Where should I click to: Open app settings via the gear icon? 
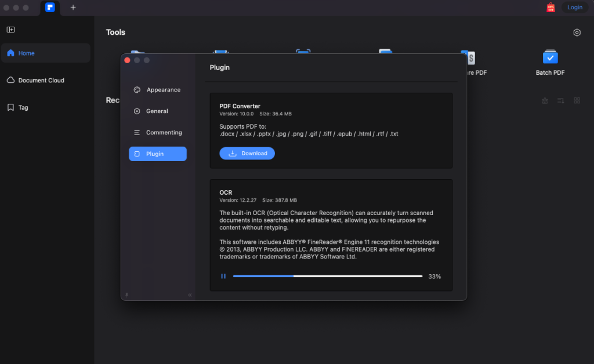(x=577, y=32)
